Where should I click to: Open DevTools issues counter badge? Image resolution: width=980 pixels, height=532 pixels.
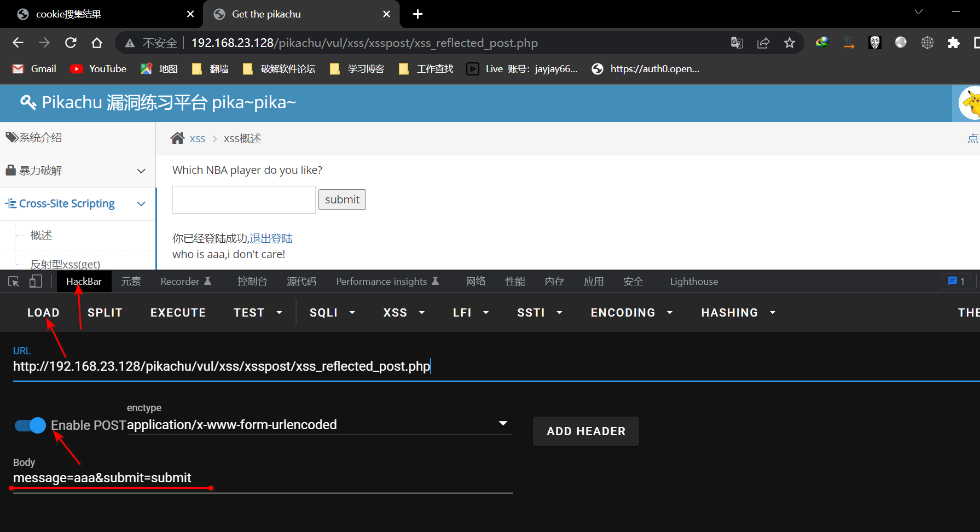pyautogui.click(x=956, y=281)
